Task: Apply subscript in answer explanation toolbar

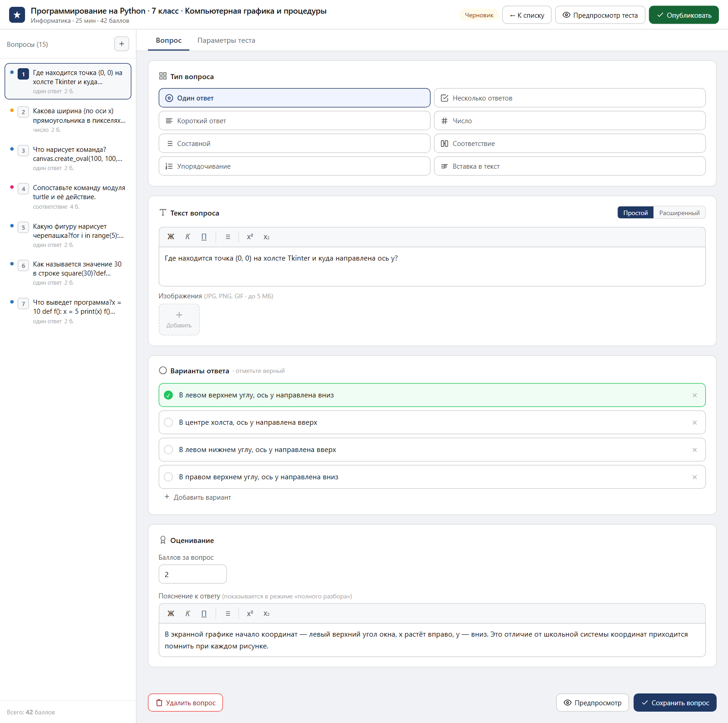Action: point(267,613)
